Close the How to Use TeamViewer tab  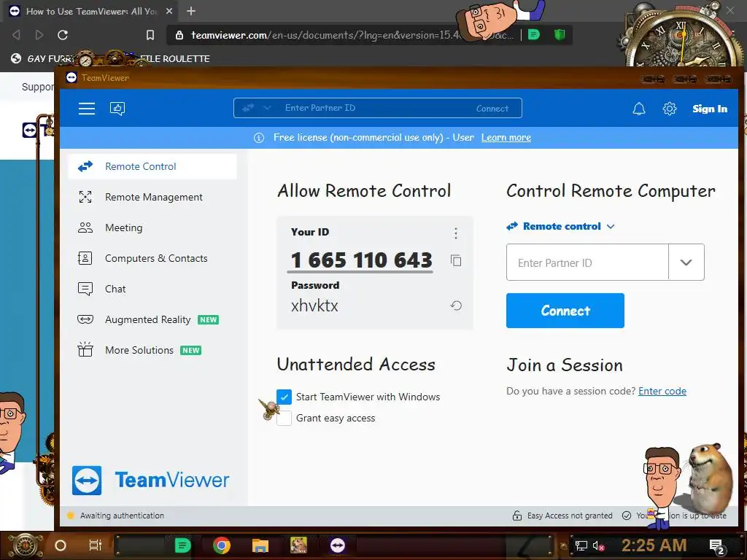coord(169,11)
